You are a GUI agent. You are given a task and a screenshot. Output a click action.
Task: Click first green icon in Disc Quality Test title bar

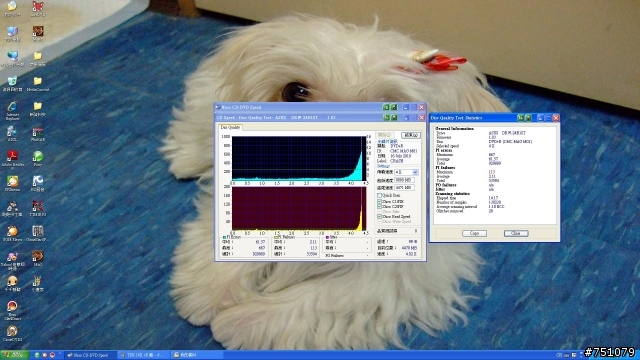386,118
